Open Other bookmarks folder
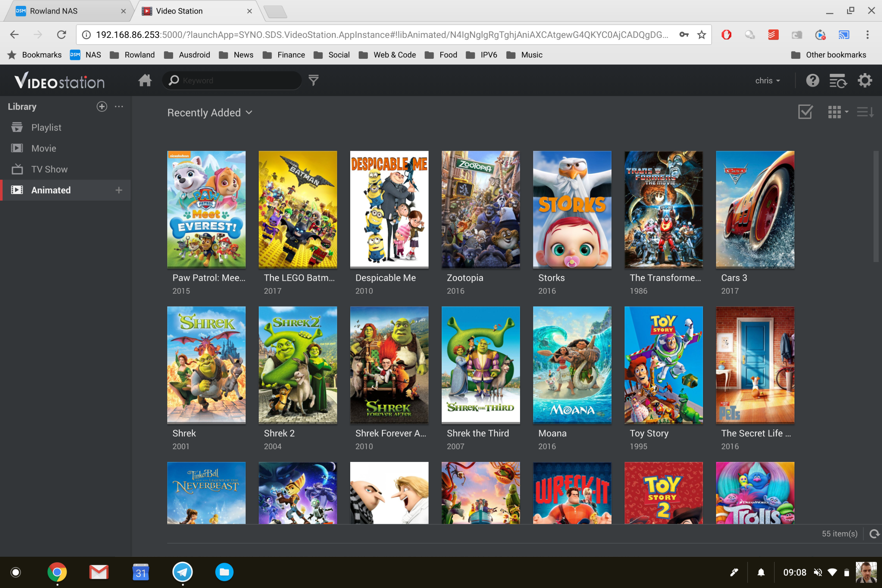The width and height of the screenshot is (882, 588). click(x=828, y=55)
